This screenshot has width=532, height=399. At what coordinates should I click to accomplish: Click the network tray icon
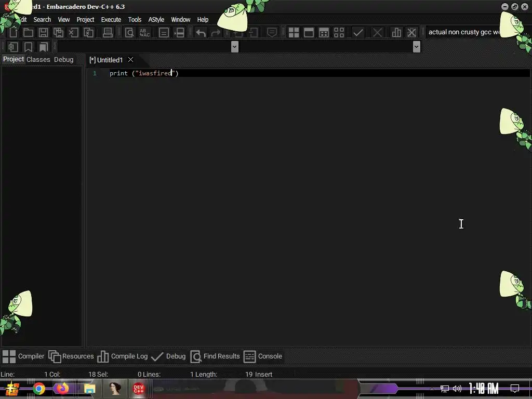click(444, 389)
